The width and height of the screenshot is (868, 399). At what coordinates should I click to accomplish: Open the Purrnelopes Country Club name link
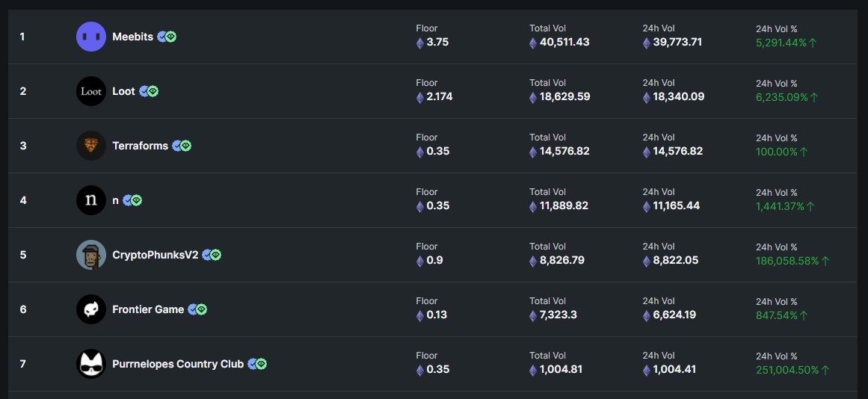[x=178, y=364]
